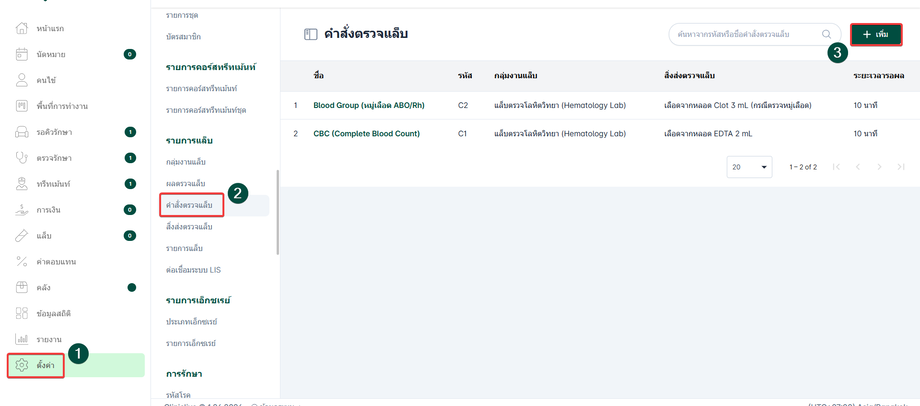Click เลือดจากหลอด EDTA 2 mL specimen cell

tap(708, 134)
